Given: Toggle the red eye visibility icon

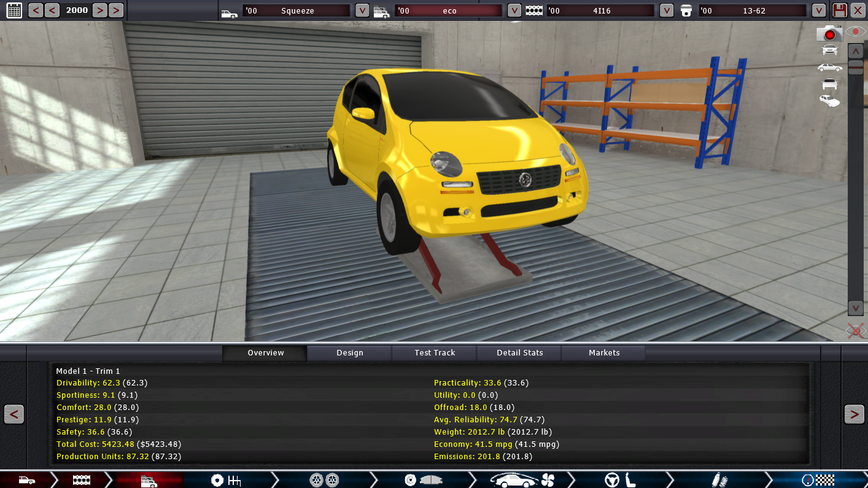Looking at the screenshot, I should click(x=856, y=31).
